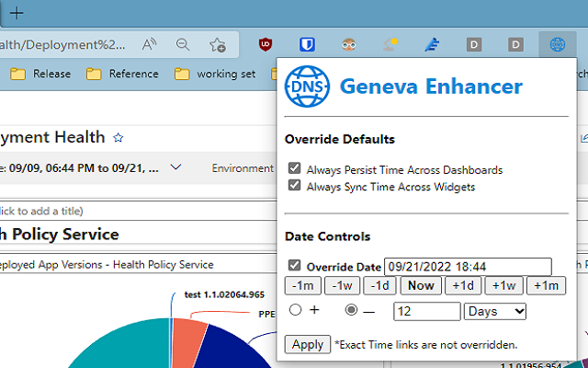Open the first gray D extension

click(474, 45)
